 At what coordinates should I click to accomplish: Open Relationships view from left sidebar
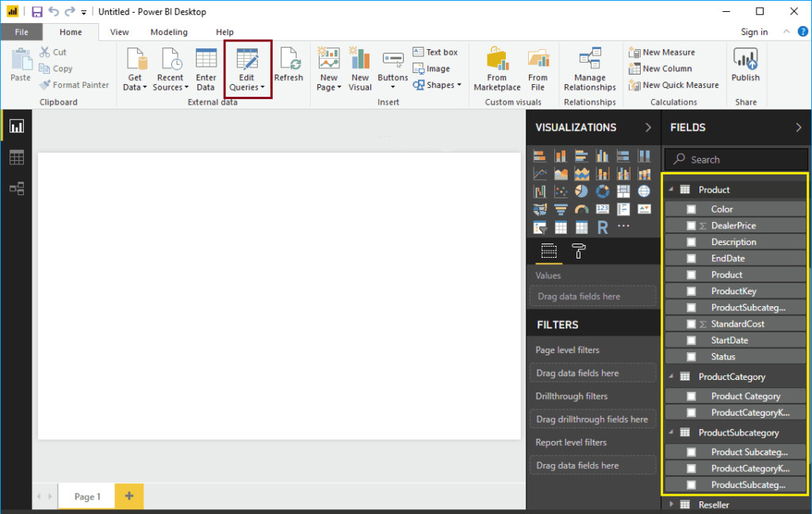click(x=16, y=188)
